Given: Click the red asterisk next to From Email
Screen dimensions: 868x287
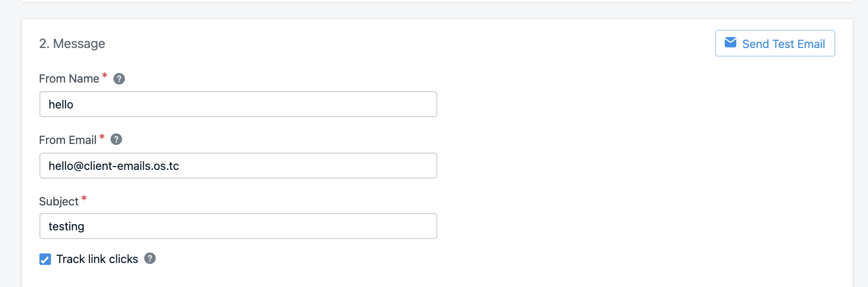Looking at the screenshot, I should [102, 137].
